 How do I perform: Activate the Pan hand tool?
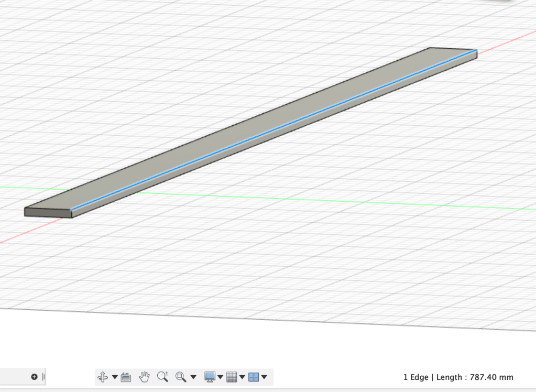[x=144, y=377]
